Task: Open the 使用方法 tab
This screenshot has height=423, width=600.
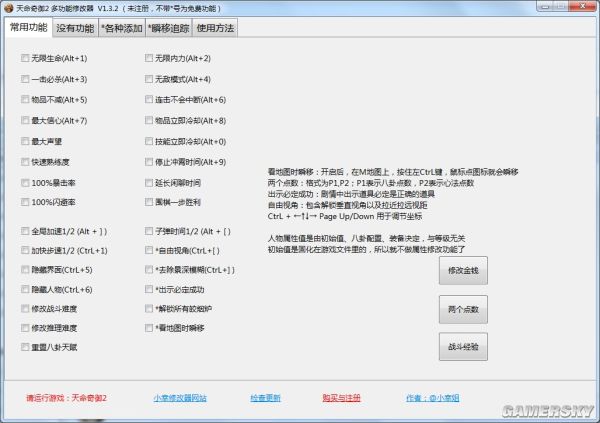Action: click(215, 28)
